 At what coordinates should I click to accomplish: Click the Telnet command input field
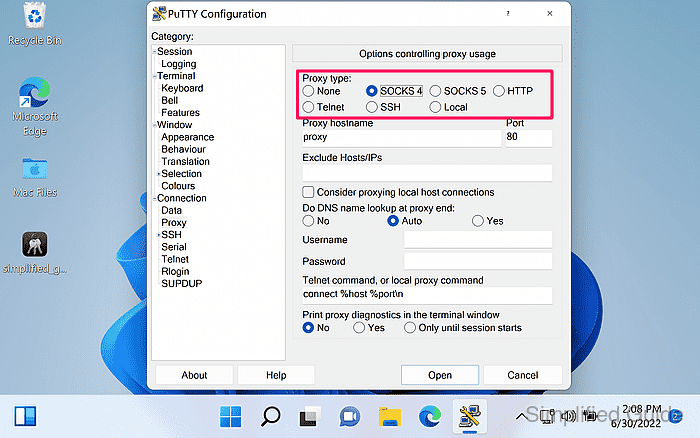[x=427, y=295]
